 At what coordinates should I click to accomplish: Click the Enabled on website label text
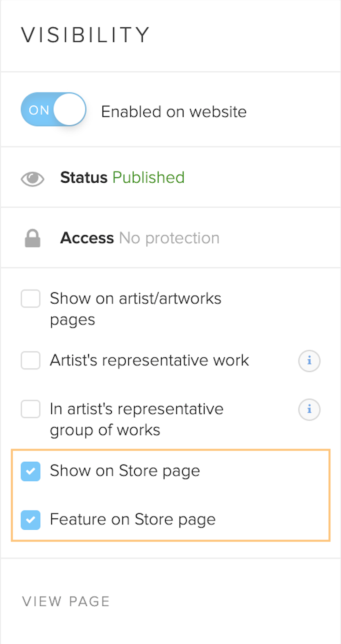tap(174, 112)
